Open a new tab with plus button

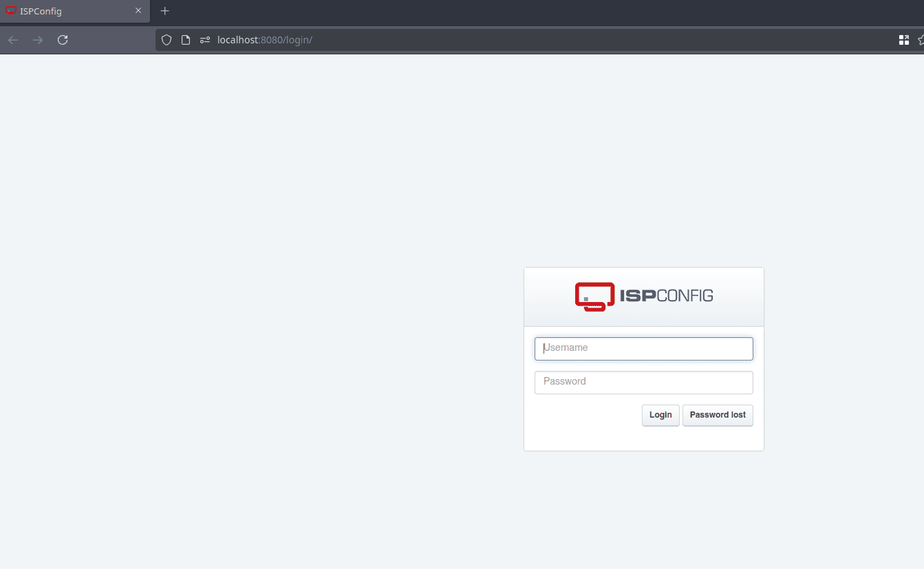(x=164, y=11)
